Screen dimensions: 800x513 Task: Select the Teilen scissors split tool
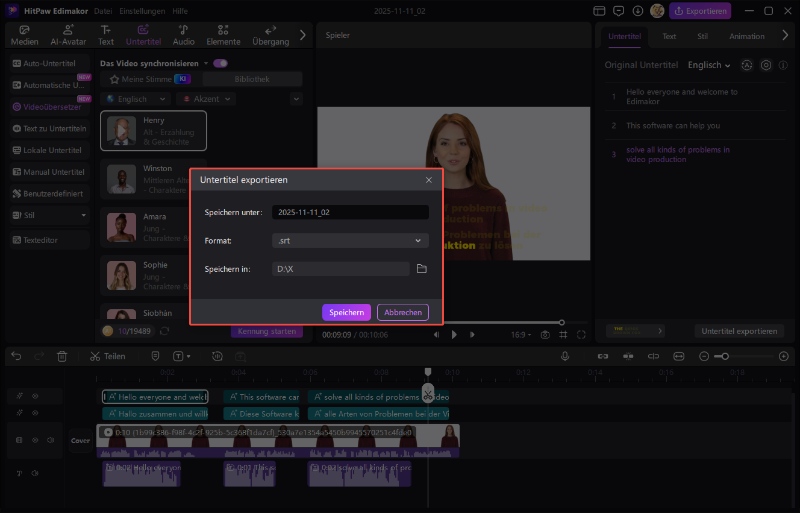pos(107,356)
